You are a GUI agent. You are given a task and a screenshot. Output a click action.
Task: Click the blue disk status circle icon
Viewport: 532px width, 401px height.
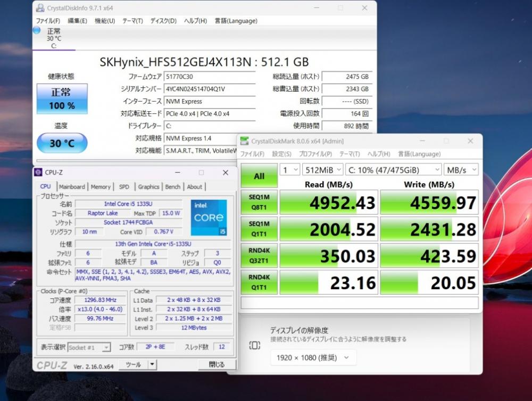point(36,30)
